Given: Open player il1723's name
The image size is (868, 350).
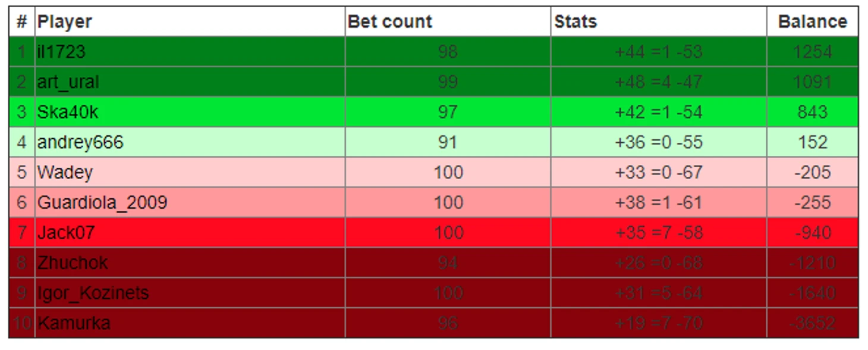Looking at the screenshot, I should (x=61, y=52).
